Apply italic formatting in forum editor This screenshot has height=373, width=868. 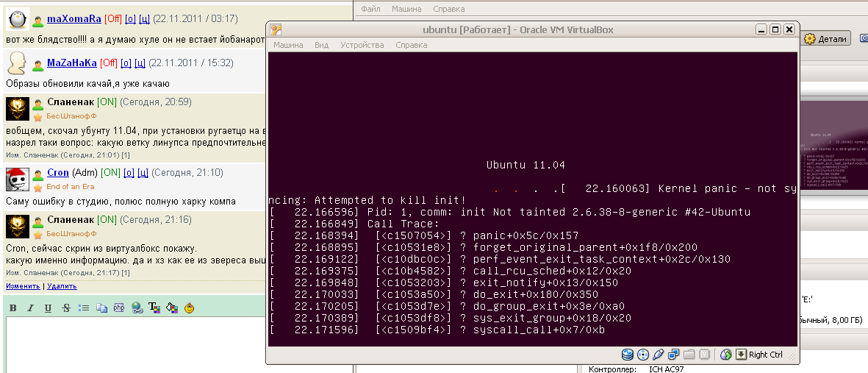point(30,308)
